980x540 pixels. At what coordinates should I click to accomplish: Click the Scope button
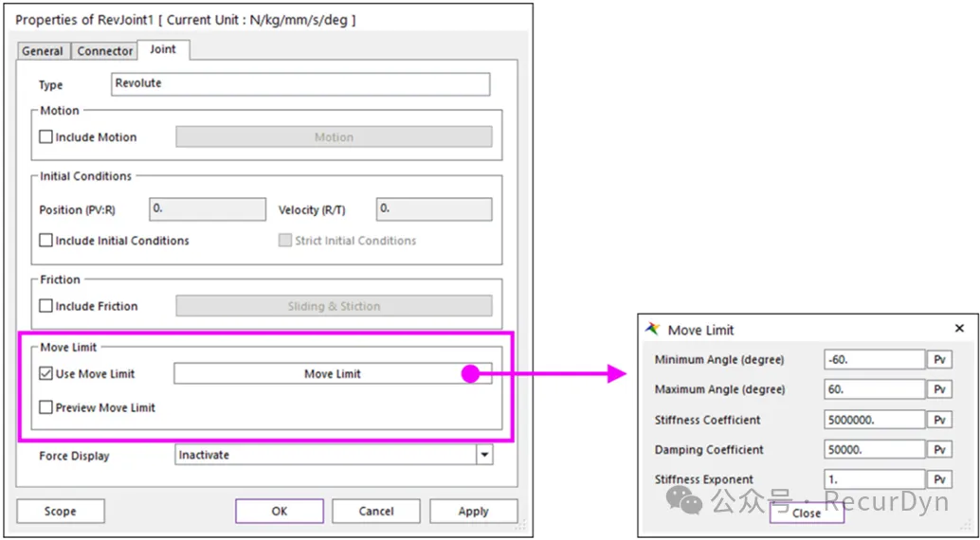click(x=60, y=512)
